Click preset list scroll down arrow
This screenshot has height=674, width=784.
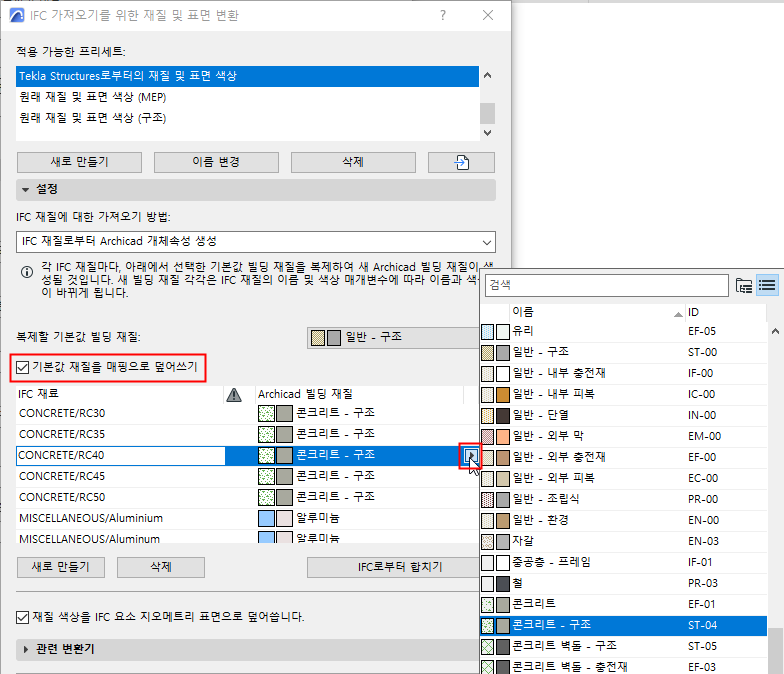[488, 132]
